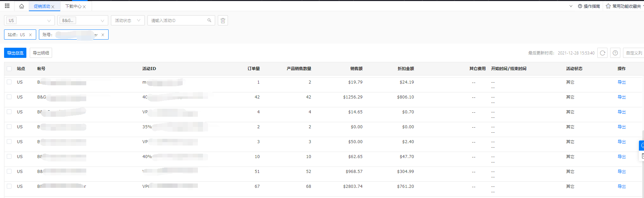The width and height of the screenshot is (644, 198).
Task: Open the apps grid menu icon
Action: [x=7, y=6]
